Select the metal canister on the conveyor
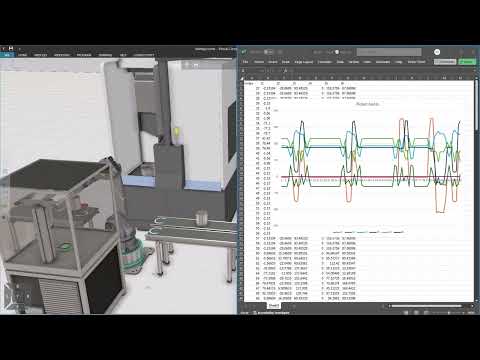The image size is (480, 360). (x=201, y=217)
